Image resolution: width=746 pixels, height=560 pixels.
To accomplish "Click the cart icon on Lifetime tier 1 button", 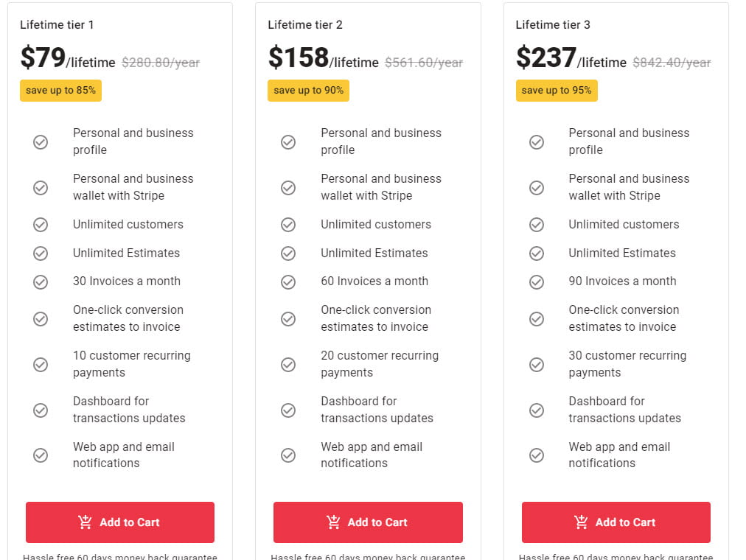I will point(83,522).
